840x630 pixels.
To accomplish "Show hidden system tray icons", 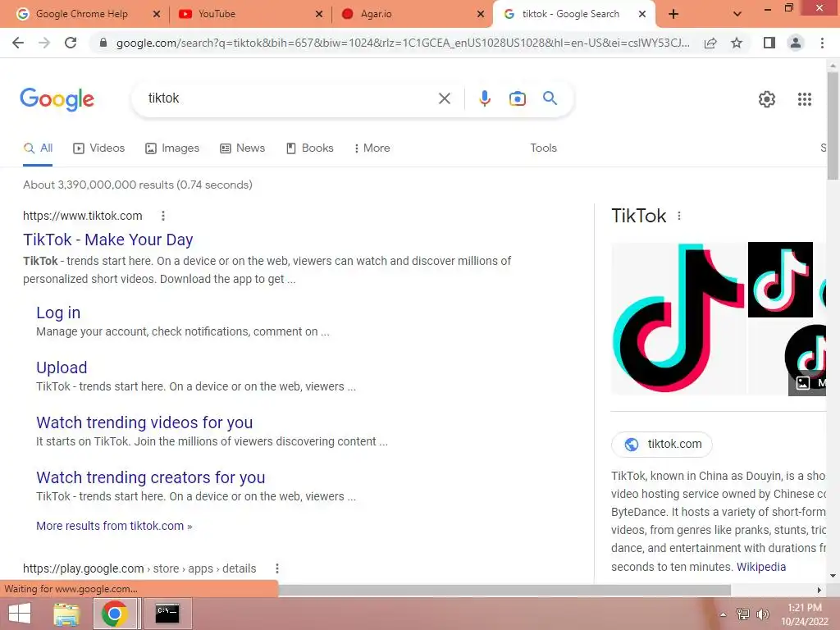I will [723, 614].
